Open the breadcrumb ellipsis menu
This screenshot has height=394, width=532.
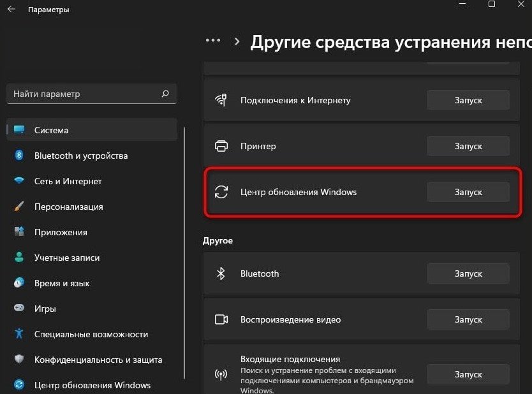pos(213,40)
